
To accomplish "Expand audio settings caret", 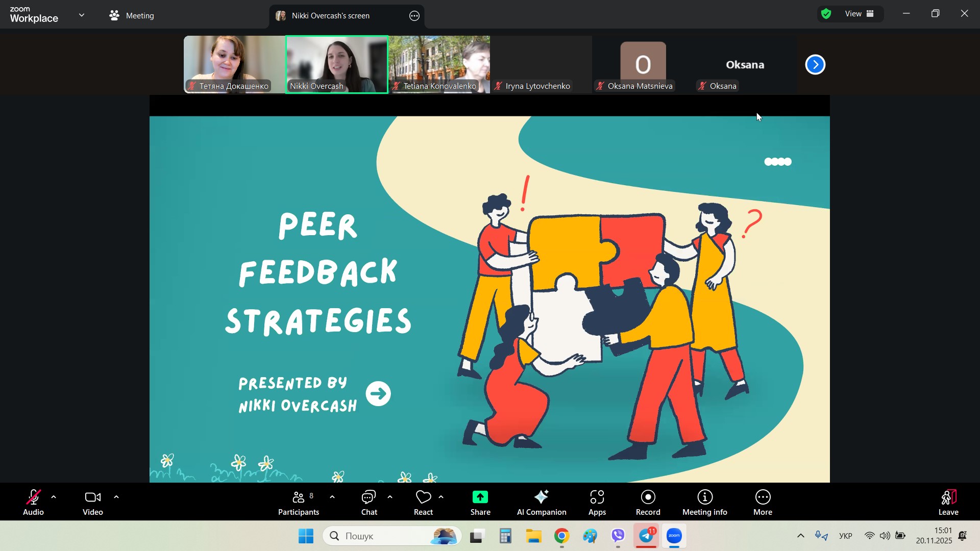I will pos(54,497).
